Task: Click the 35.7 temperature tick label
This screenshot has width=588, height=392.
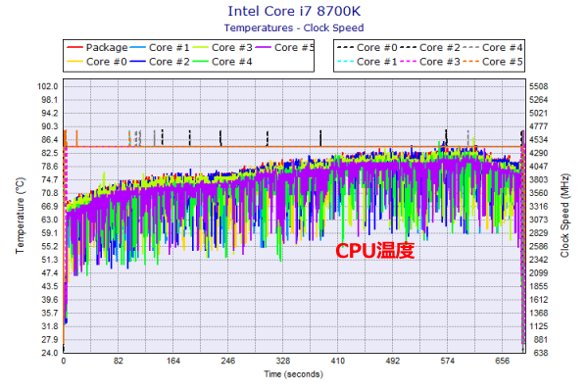Action: pyautogui.click(x=50, y=313)
